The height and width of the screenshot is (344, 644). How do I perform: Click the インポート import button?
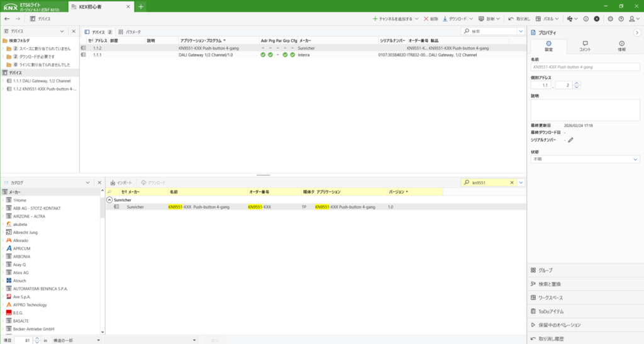click(121, 182)
